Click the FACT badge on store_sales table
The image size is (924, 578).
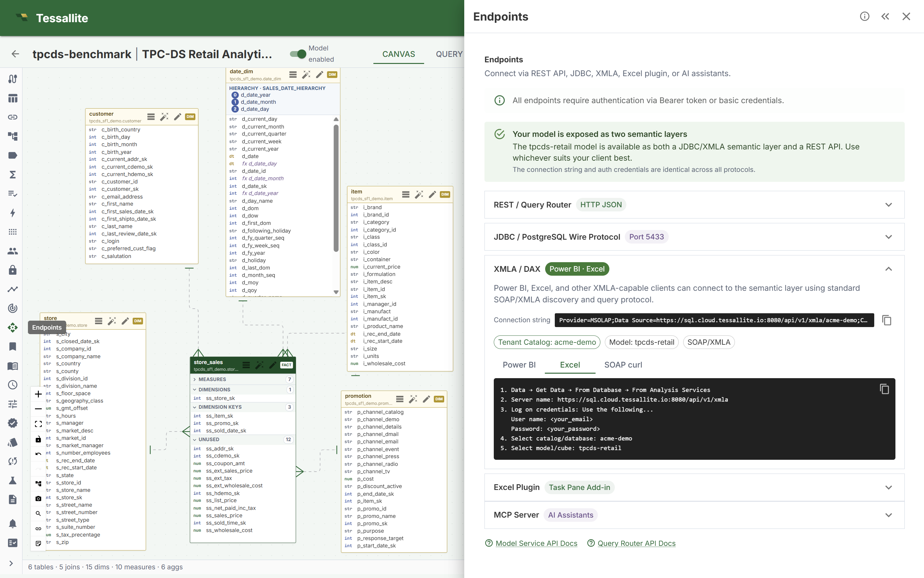(x=286, y=365)
